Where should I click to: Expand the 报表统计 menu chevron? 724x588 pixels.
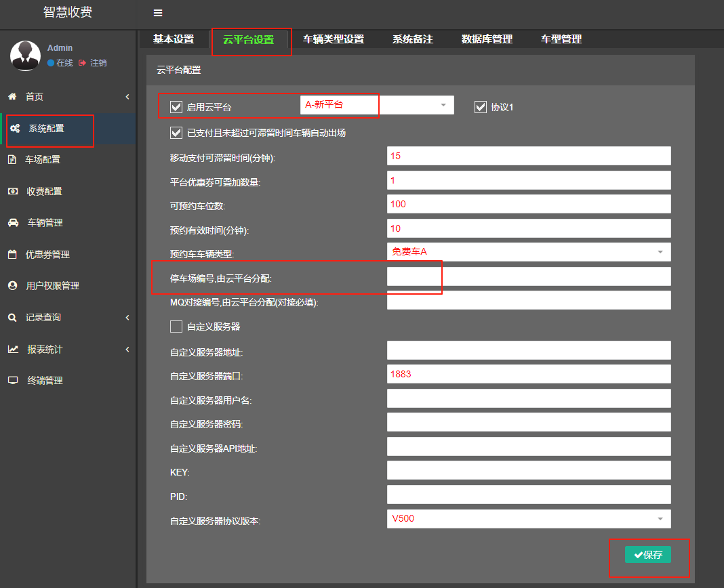tap(127, 350)
